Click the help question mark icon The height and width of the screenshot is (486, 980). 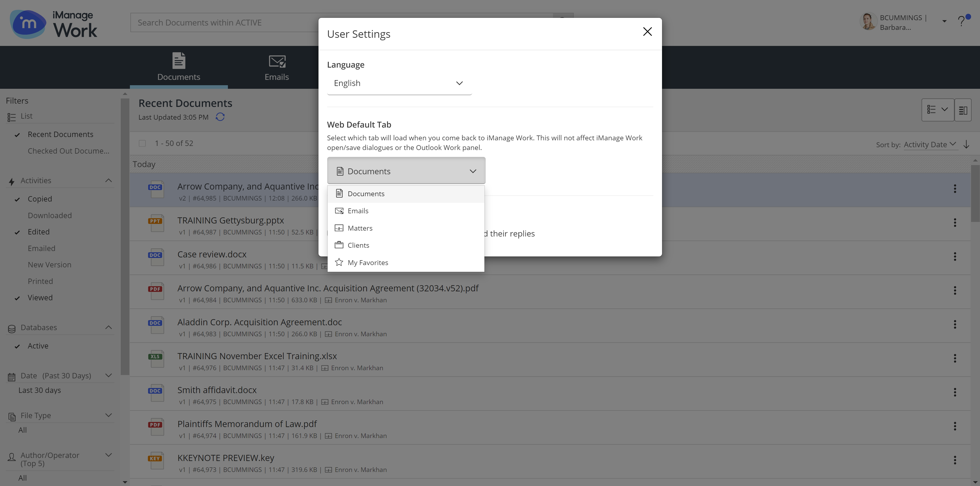[x=962, y=21]
